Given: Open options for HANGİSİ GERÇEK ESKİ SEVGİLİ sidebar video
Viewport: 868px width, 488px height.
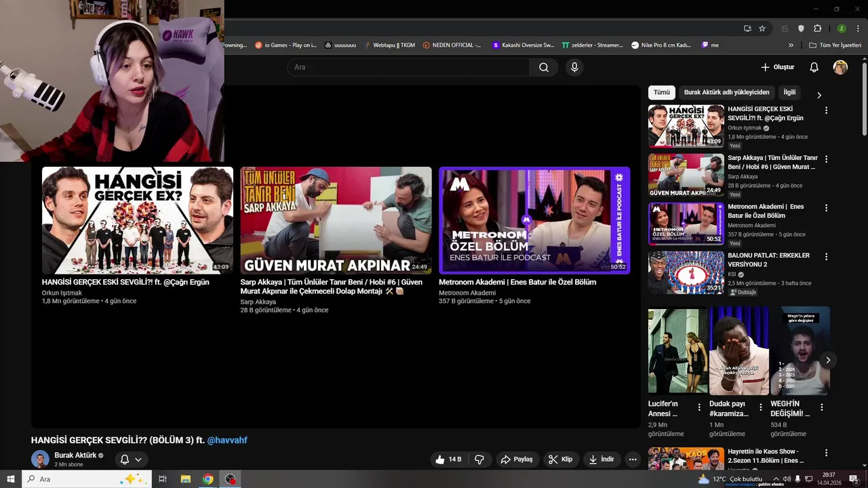Looking at the screenshot, I should click(826, 110).
